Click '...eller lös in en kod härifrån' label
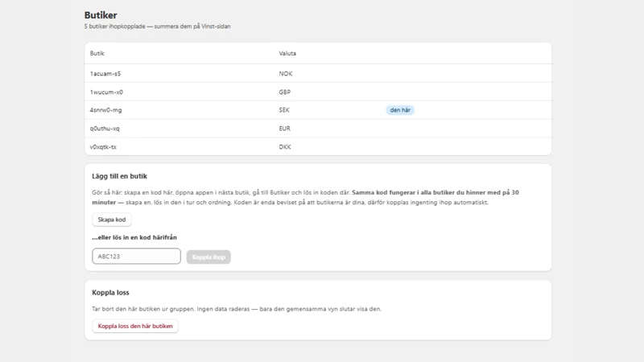Viewport: 644px width, 362px height. pos(134,237)
